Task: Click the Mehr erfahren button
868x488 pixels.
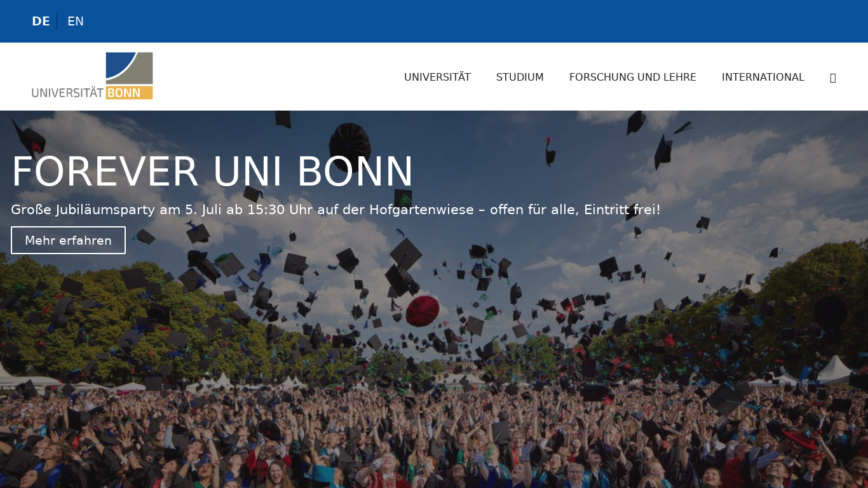Action: (68, 240)
